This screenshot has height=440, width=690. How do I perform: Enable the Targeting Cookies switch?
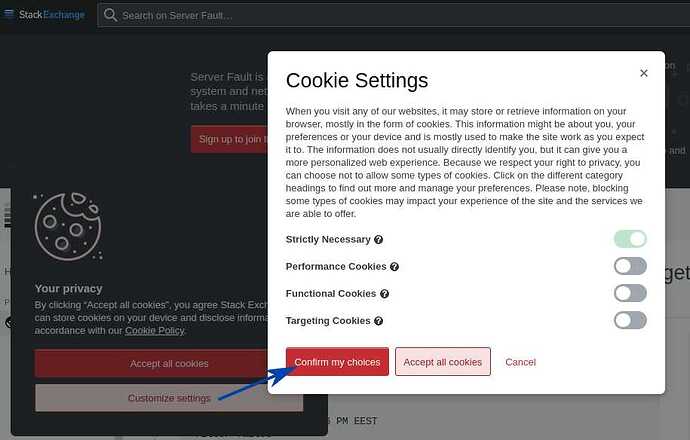coord(630,320)
